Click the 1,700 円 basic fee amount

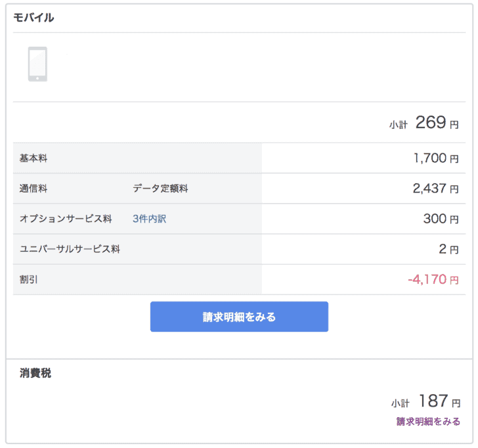436,158
